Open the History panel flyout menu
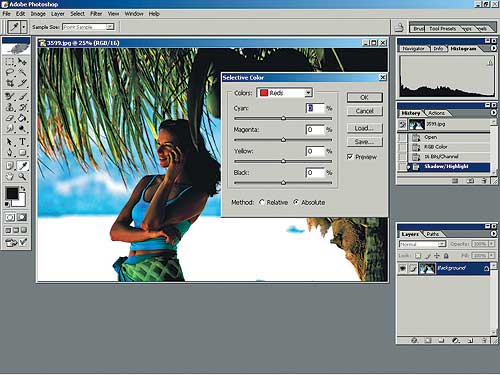 tap(493, 113)
